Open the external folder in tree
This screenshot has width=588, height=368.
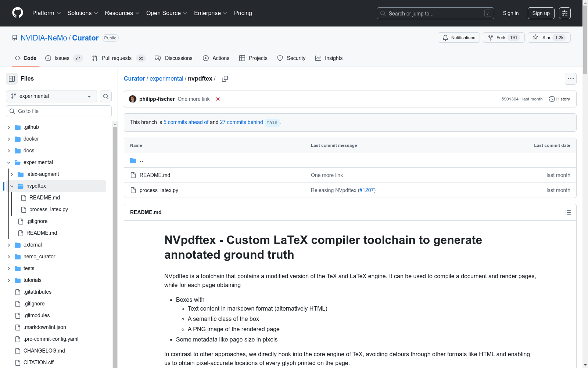[32, 245]
